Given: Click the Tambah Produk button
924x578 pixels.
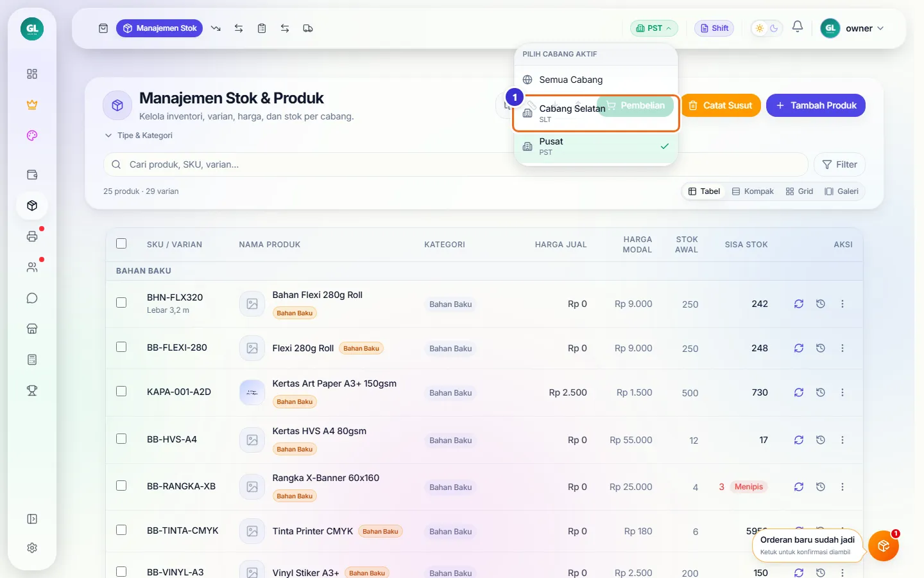Looking at the screenshot, I should [x=816, y=105].
